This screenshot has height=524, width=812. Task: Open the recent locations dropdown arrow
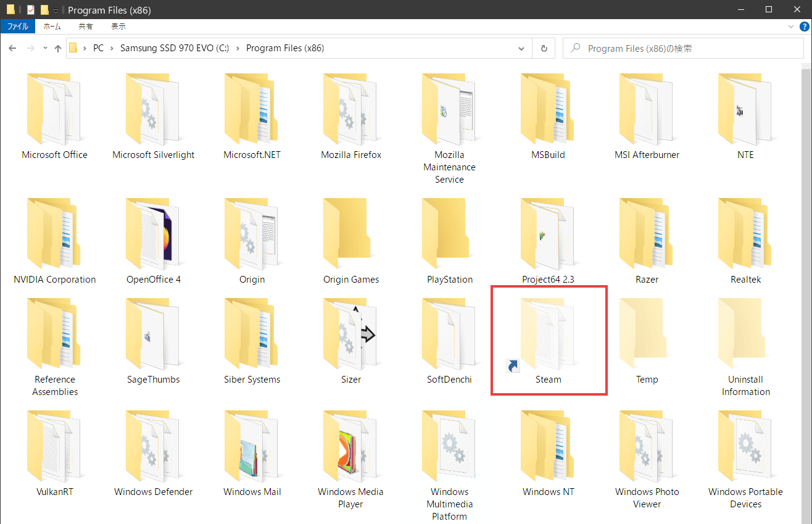[45, 48]
